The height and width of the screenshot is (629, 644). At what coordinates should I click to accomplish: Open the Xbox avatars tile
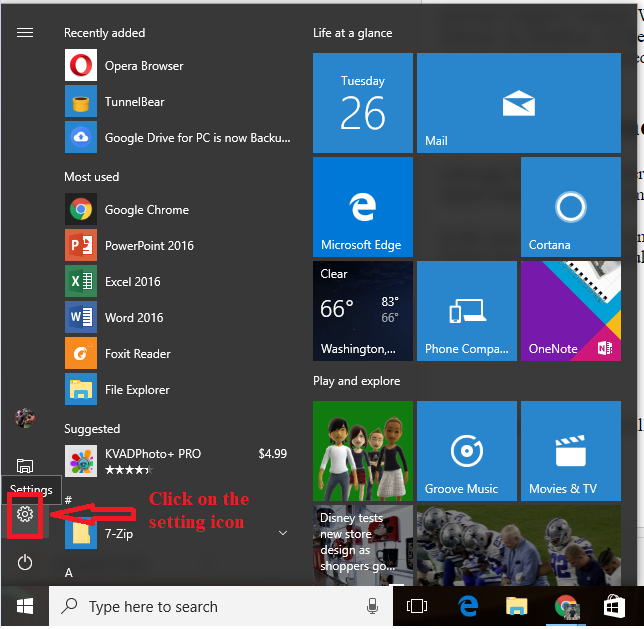tap(363, 451)
